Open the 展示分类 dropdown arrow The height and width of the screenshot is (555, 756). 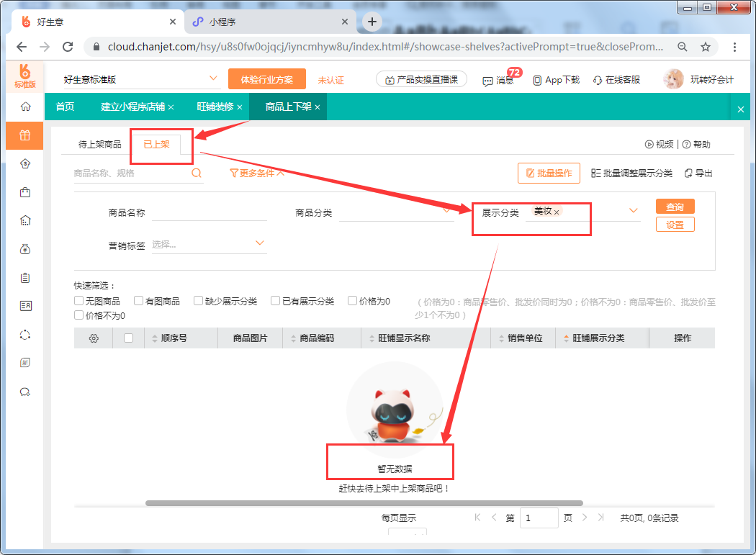[634, 210]
